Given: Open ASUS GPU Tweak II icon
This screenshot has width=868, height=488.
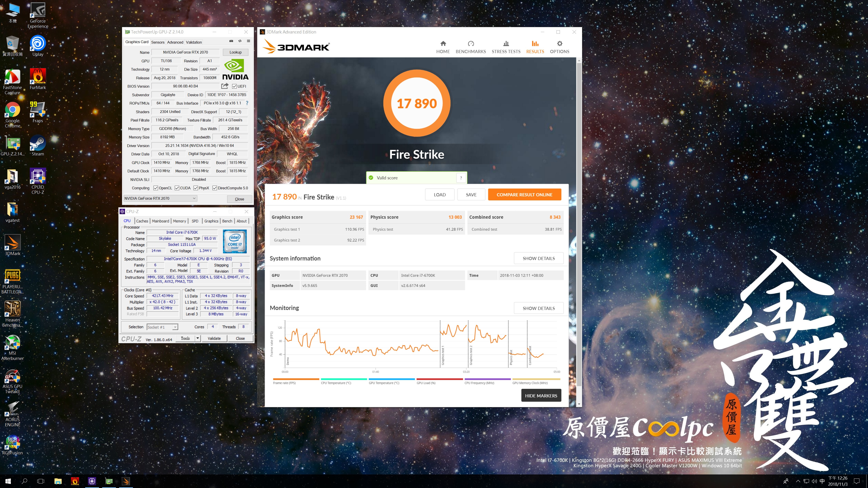Looking at the screenshot, I should pyautogui.click(x=12, y=381).
